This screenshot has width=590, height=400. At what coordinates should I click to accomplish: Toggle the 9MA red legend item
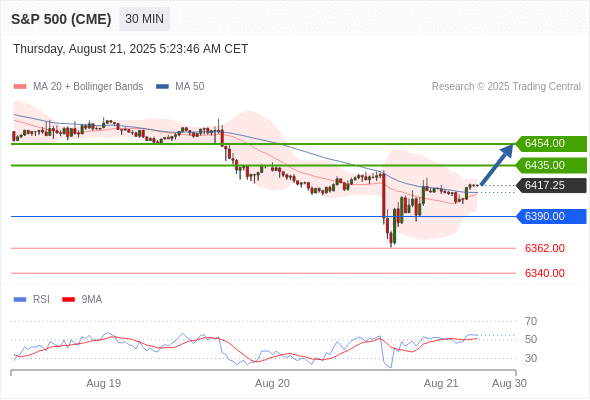(x=82, y=300)
